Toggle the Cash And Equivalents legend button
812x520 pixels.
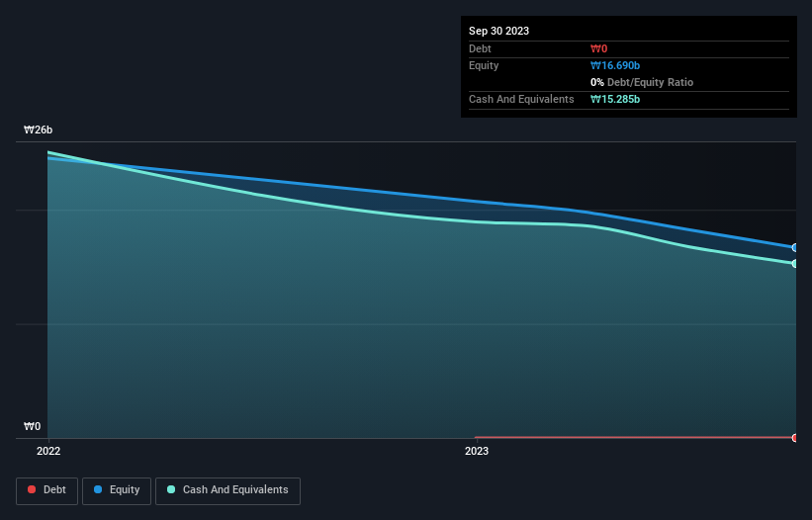227,490
